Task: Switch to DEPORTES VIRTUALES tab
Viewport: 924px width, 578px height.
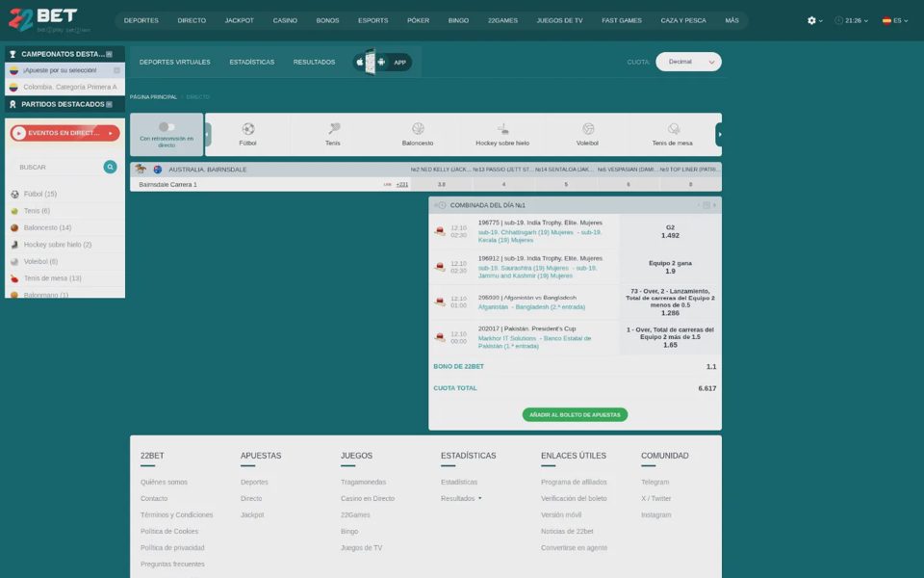Action: pyautogui.click(x=174, y=62)
